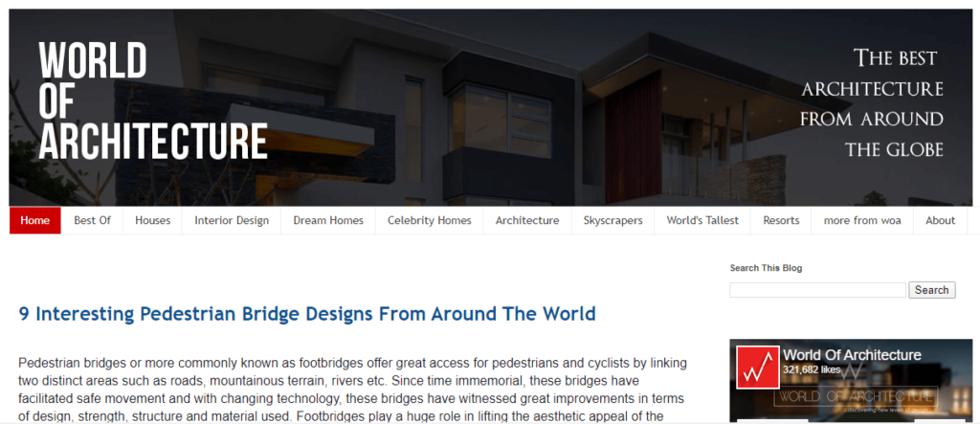Expand the more from woa menu
Image resolution: width=980 pixels, height=424 pixels.
pos(862,220)
